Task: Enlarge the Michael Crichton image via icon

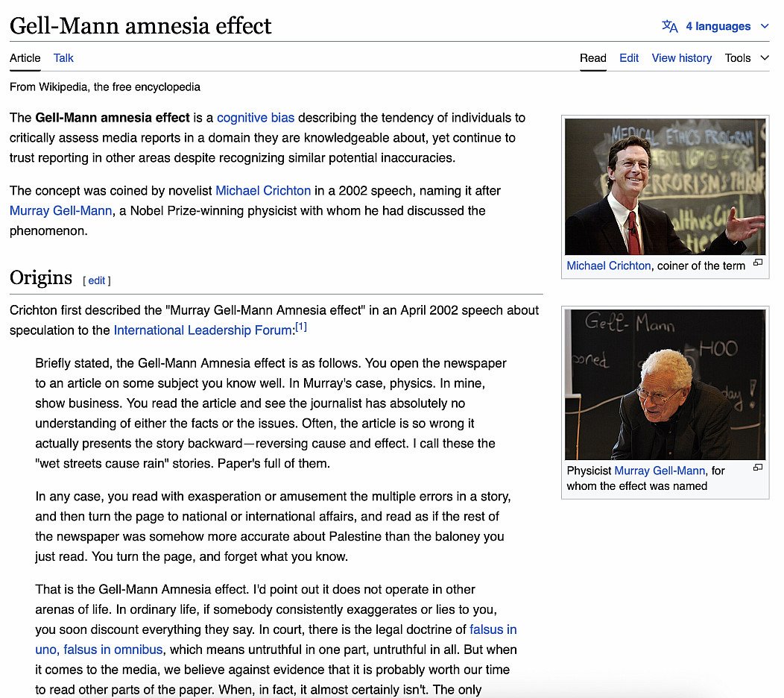Action: click(x=757, y=263)
